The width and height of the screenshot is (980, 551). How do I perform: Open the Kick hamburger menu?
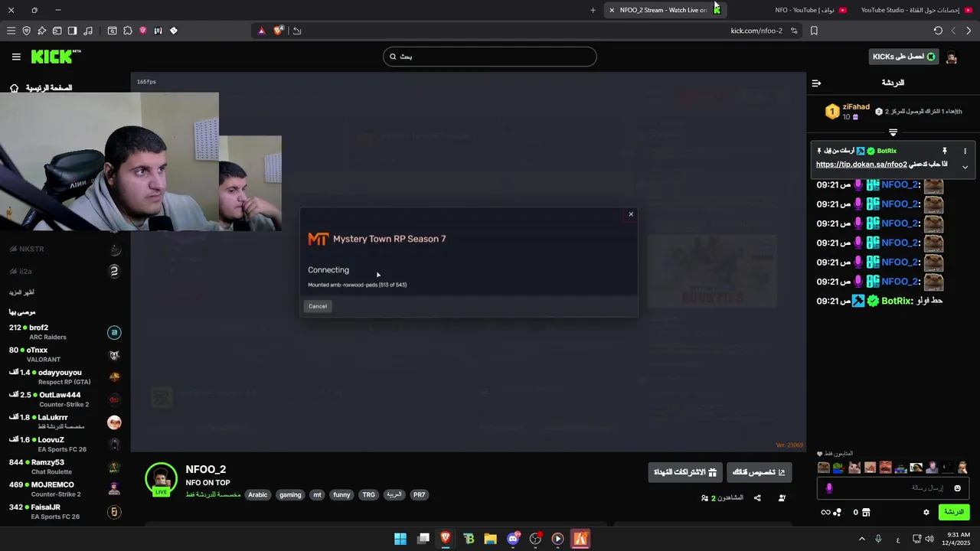[x=16, y=57]
